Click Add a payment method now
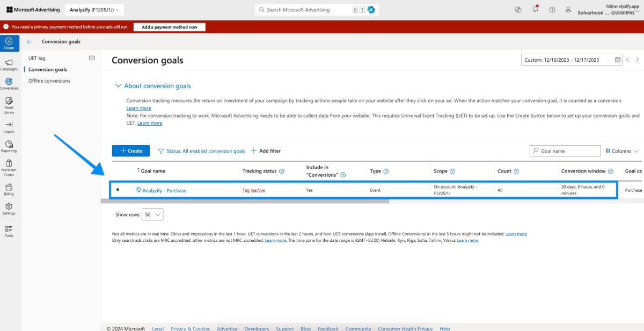Screen dimensions: 644x331 coord(170,27)
